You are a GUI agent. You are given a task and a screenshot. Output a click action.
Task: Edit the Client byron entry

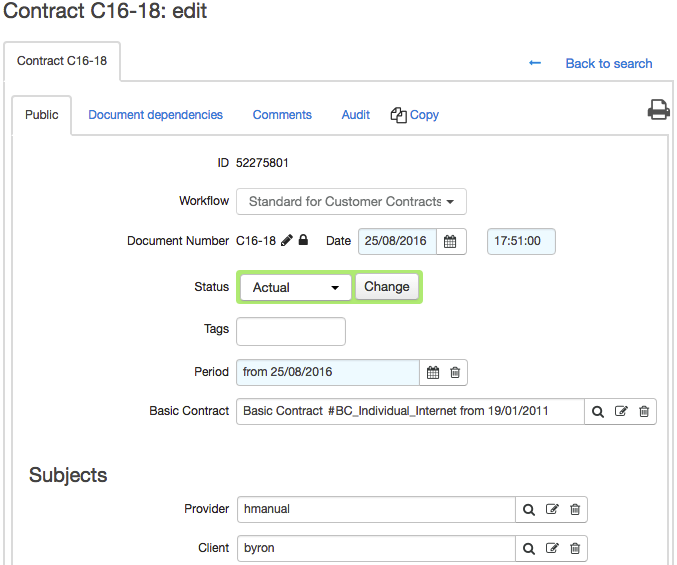pos(552,548)
